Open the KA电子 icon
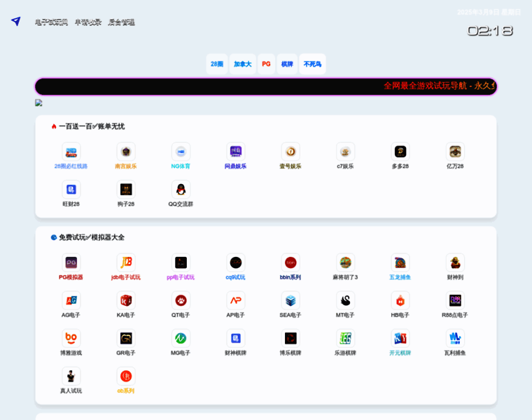Viewport: 532px width, 420px height. click(126, 300)
